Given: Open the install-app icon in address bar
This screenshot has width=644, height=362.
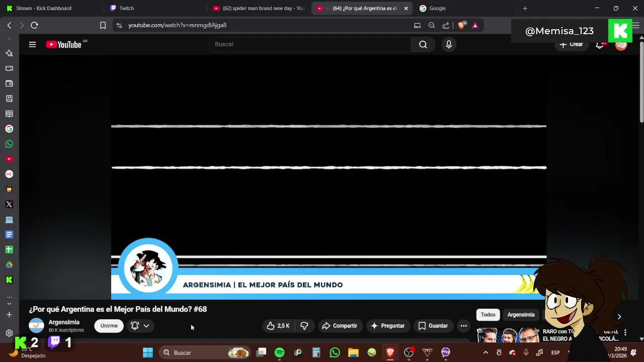Looking at the screenshot, I should [417, 25].
